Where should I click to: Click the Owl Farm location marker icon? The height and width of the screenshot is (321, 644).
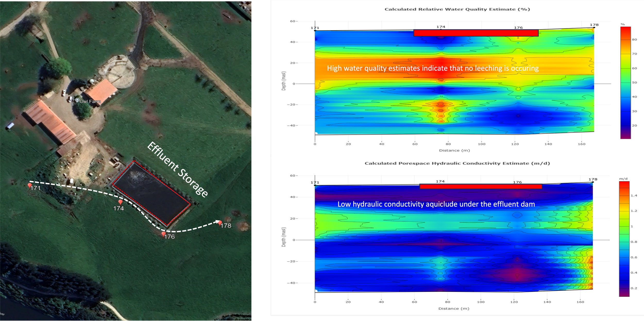(77, 100)
